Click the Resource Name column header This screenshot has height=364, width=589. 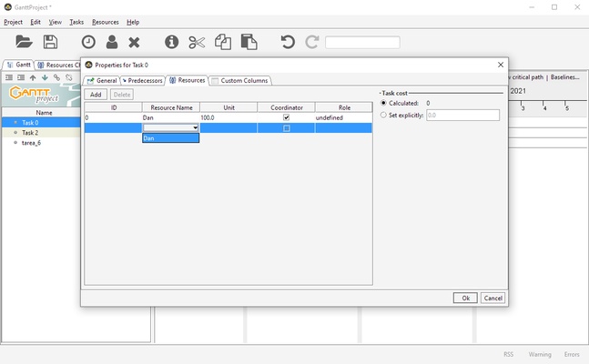pyautogui.click(x=171, y=107)
